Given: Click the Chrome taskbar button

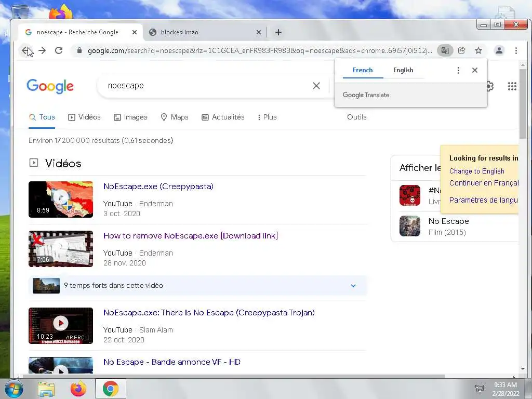Looking at the screenshot, I should (111, 389).
